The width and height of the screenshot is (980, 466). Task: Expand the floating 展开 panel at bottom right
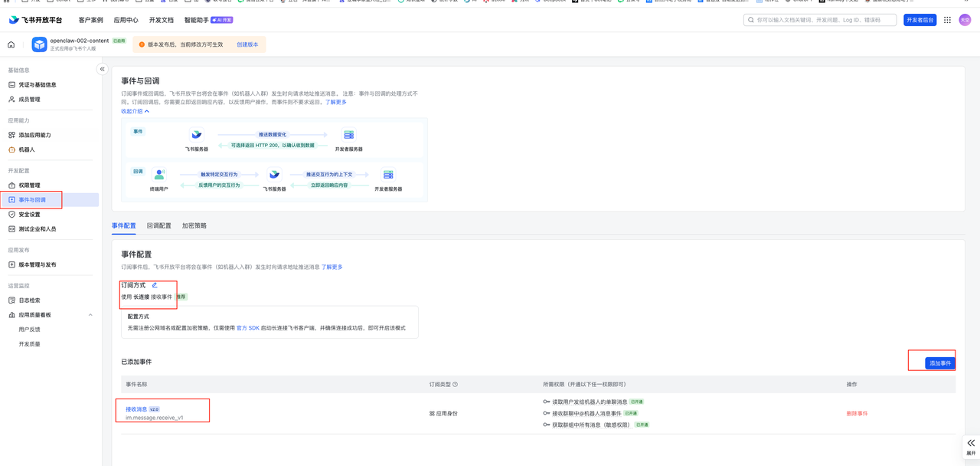click(971, 446)
